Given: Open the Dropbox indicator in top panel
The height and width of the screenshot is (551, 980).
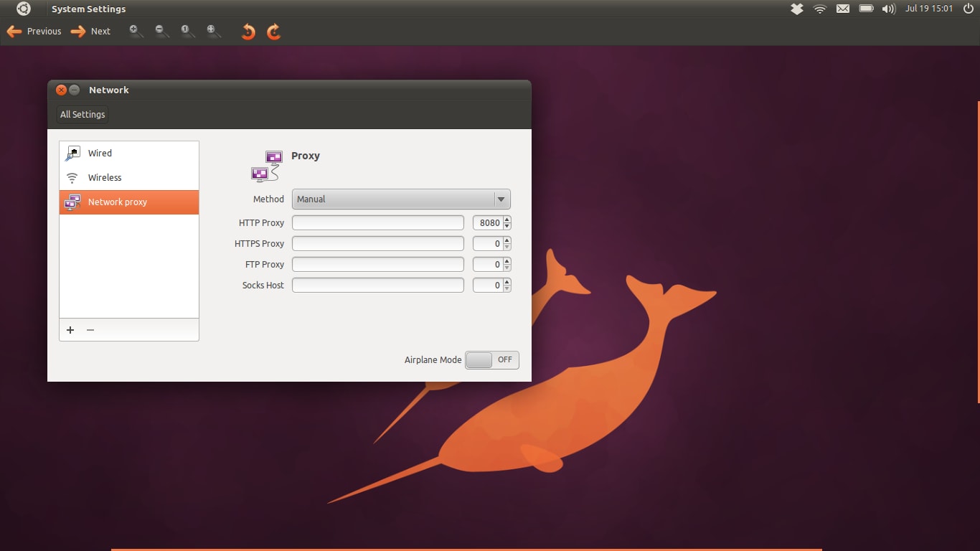Looking at the screenshot, I should pos(796,9).
